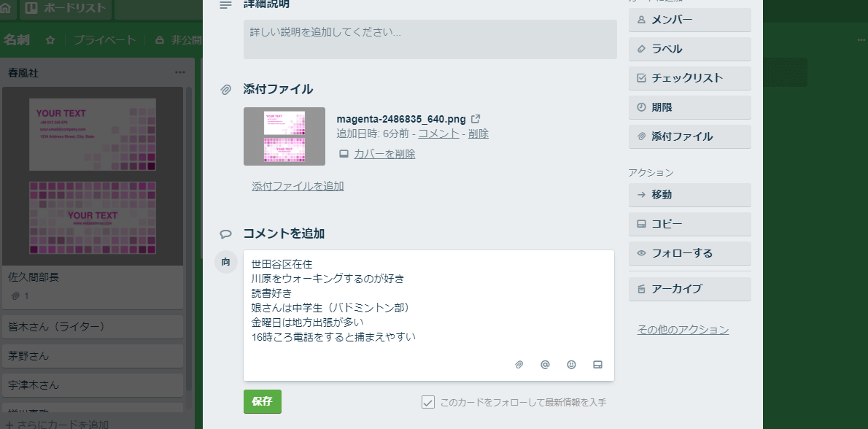Open その他のアクション link
The image size is (868, 429).
(683, 330)
